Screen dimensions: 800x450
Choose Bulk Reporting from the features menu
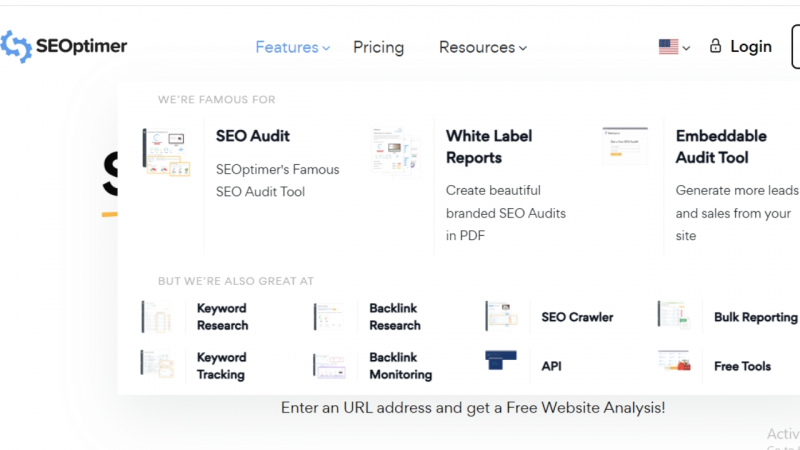756,317
